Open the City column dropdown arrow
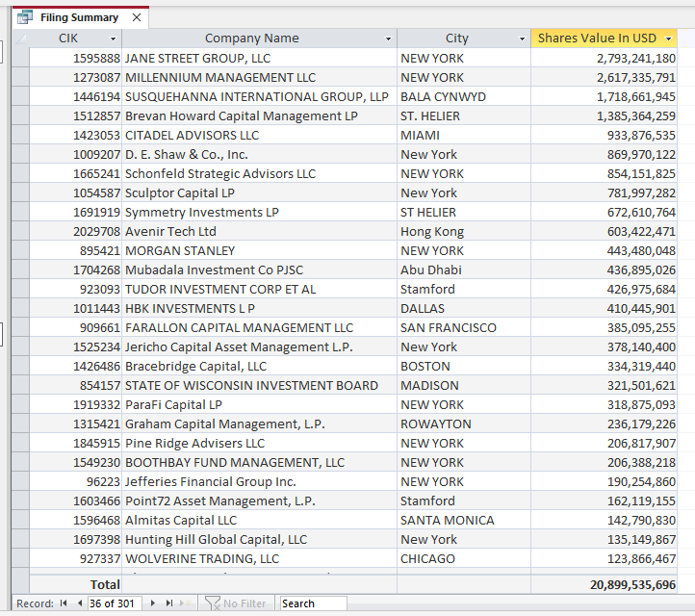This screenshot has width=695, height=616. 522,39
